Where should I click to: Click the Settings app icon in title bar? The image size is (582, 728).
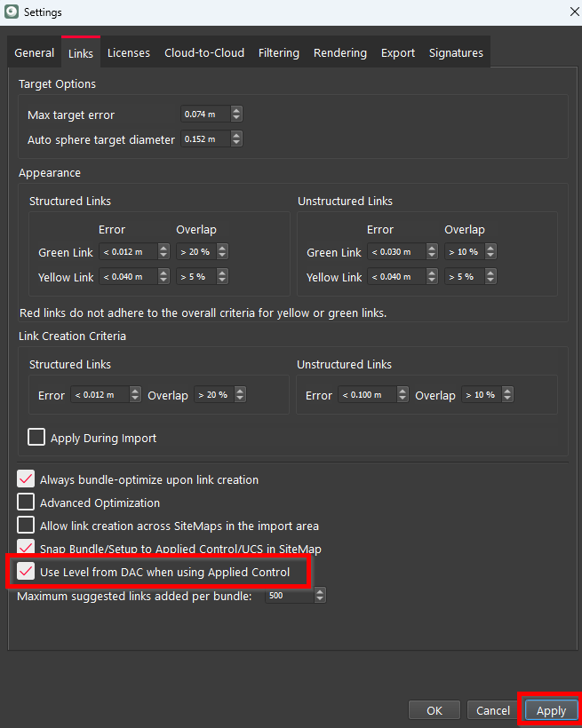click(12, 12)
